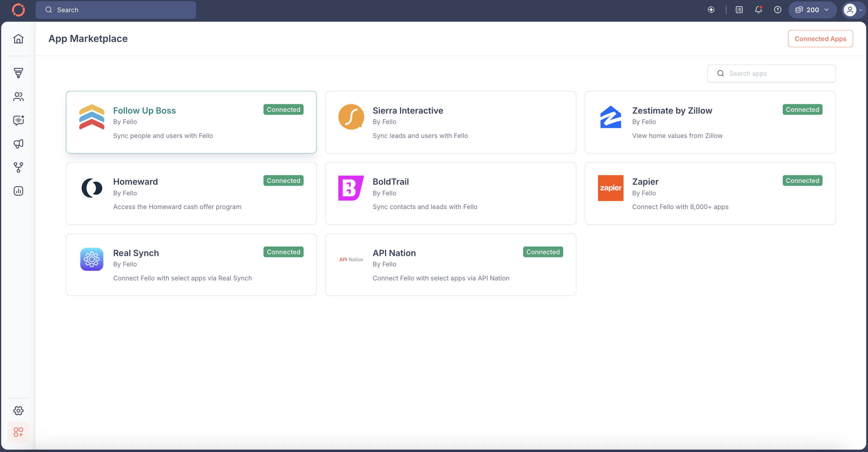This screenshot has width=868, height=452.
Task: Click the Connected badge on API Nation
Action: point(543,252)
